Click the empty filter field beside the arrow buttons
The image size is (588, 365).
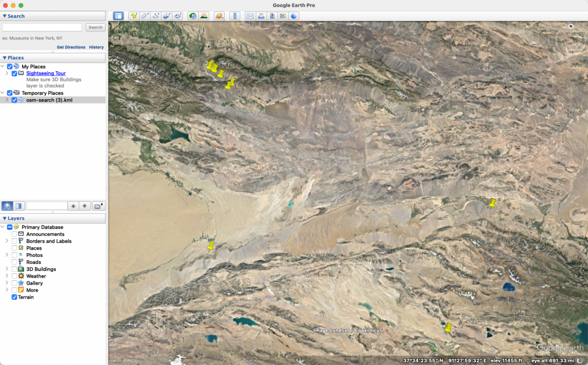pyautogui.click(x=47, y=206)
